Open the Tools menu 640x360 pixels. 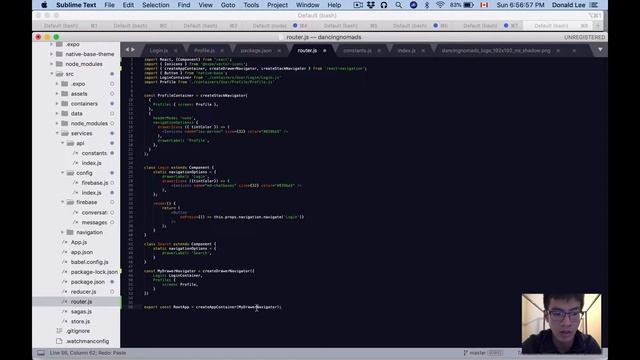251,5
